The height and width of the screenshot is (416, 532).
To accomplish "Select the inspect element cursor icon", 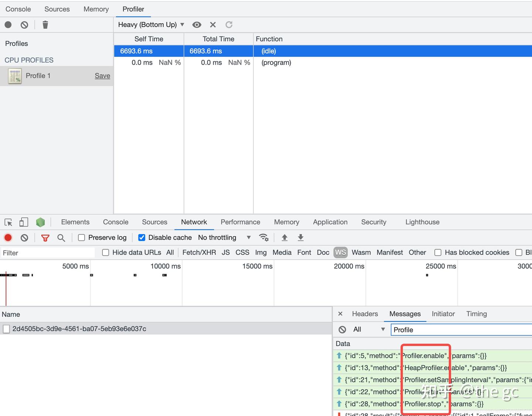I will click(x=8, y=222).
